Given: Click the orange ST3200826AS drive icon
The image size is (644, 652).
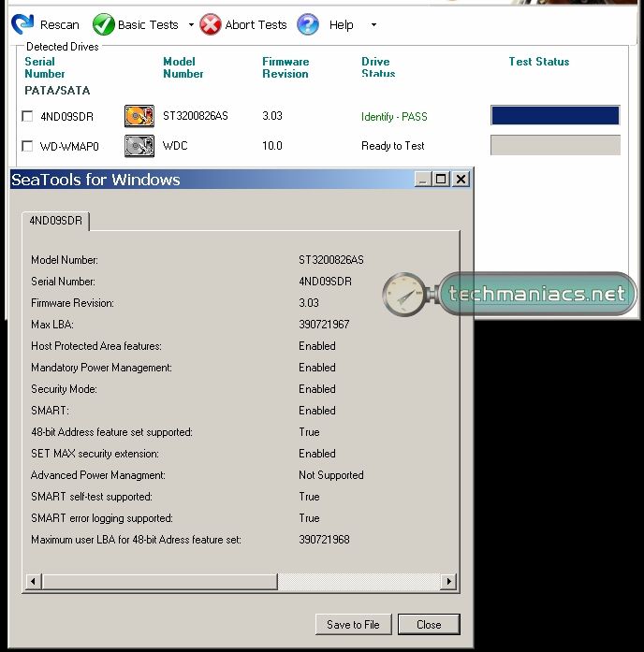Looking at the screenshot, I should tap(139, 116).
